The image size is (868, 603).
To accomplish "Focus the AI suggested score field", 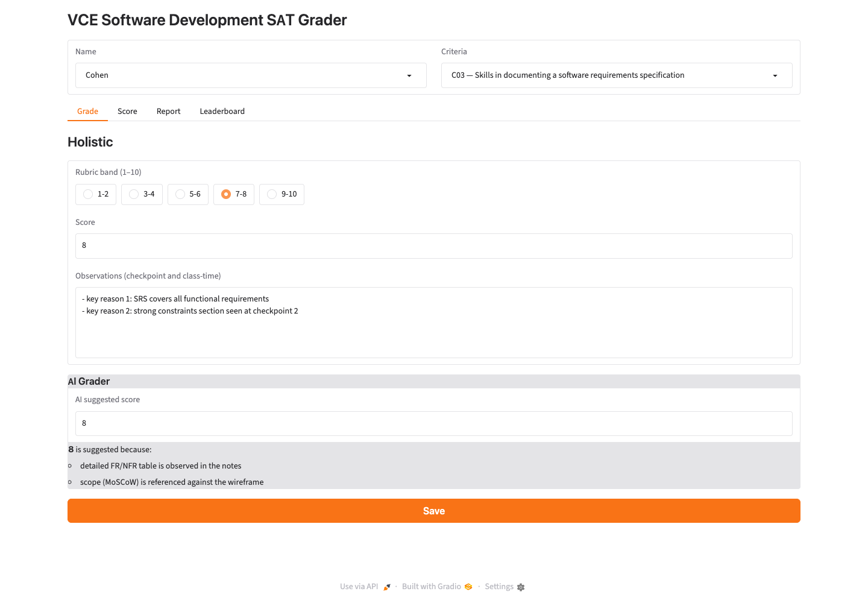I will pos(434,423).
